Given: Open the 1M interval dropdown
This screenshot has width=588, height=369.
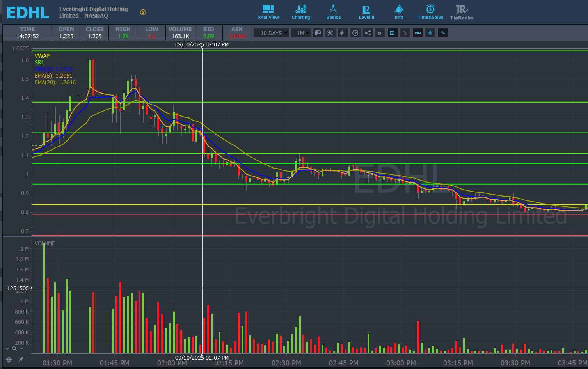Looking at the screenshot, I should click(x=300, y=33).
